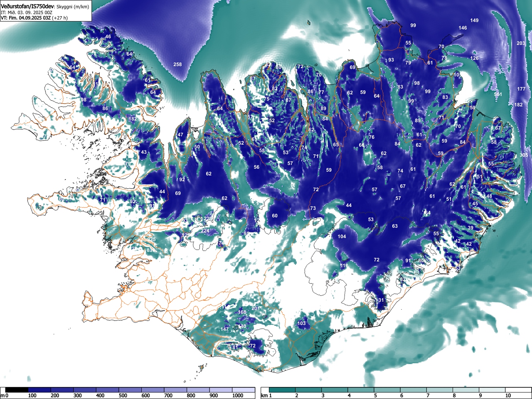Click the 31 value near the south coast
This screenshot has width=532, height=399.
point(381,300)
